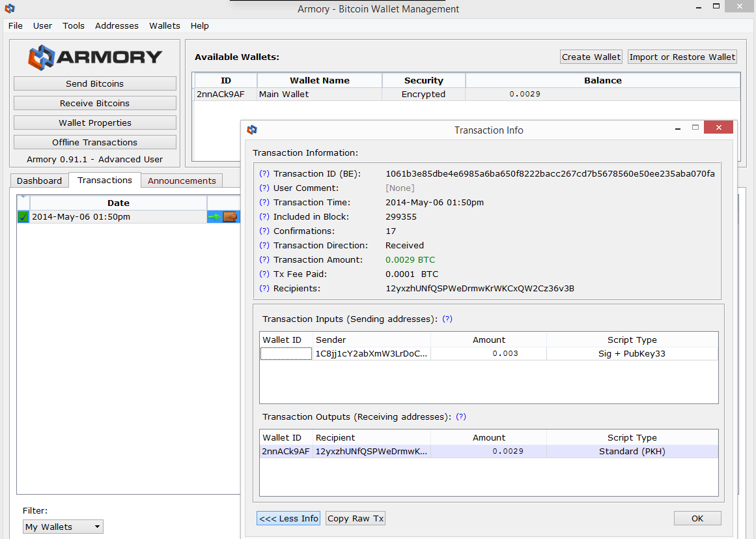Select the Main Wallet row
Viewport: 756px width, 539px height.
pyautogui.click(x=466, y=94)
